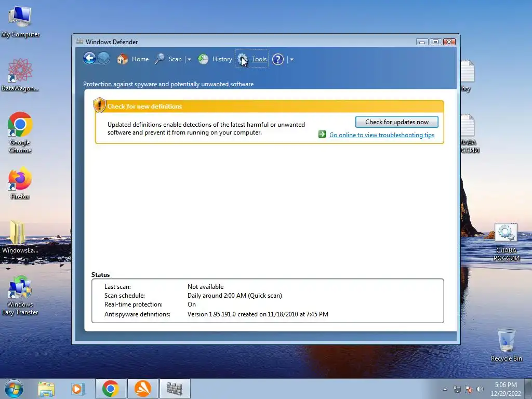Image resolution: width=532 pixels, height=399 pixels.
Task: Click the 5:06 PM taskbar clock
Action: [x=506, y=389]
